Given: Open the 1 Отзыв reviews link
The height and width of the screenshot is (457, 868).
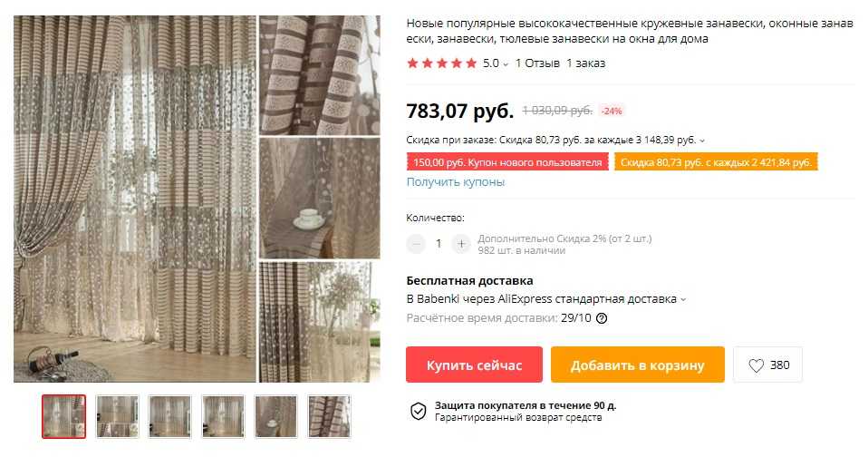Looking at the screenshot, I should 537,63.
